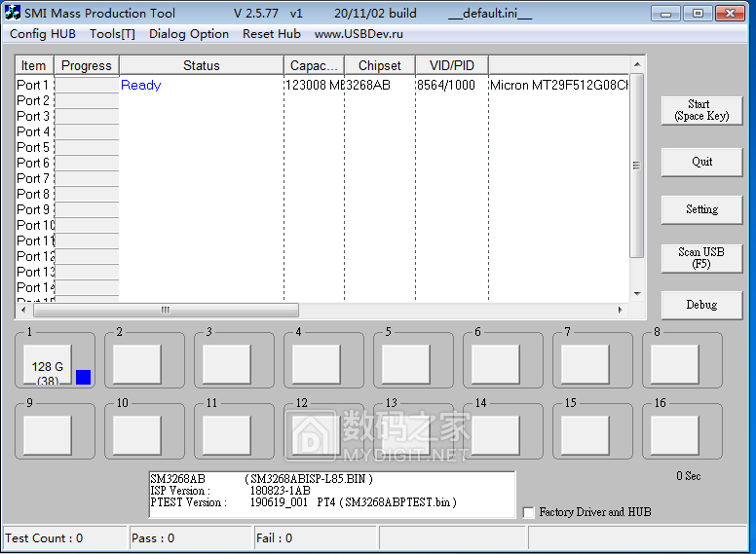Click the Quit button

(701, 162)
